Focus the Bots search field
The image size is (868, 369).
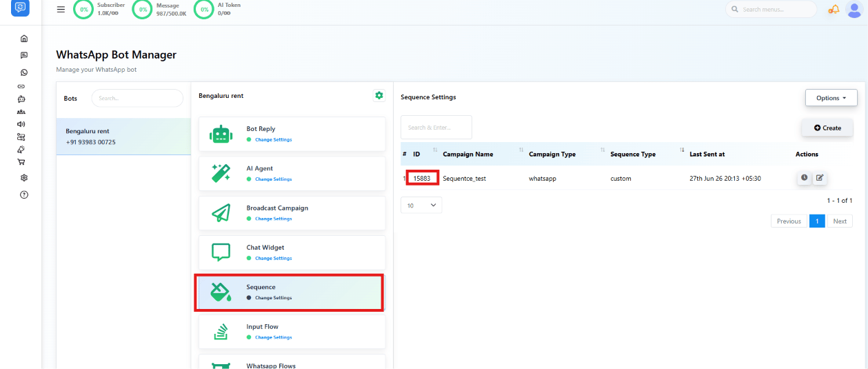pos(137,98)
